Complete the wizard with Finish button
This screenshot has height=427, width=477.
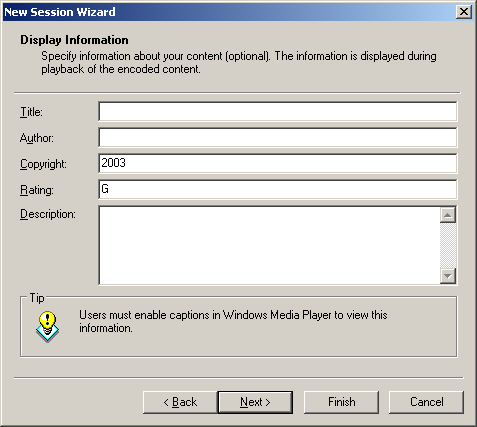coord(341,402)
